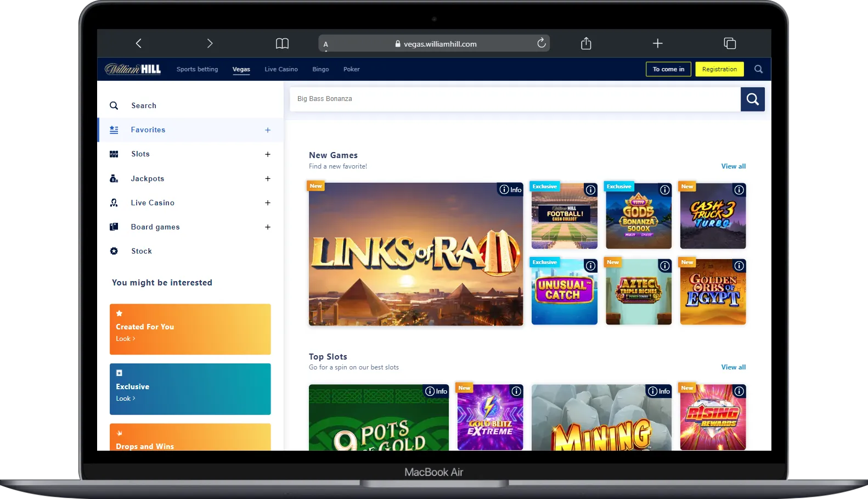Open the Poker tab
Viewport: 868px width, 499px height.
click(x=352, y=69)
